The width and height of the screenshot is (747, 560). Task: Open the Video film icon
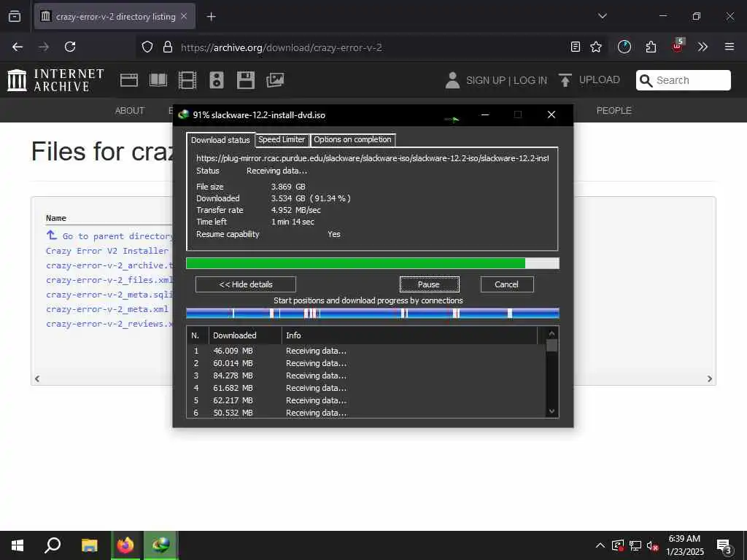187,80
